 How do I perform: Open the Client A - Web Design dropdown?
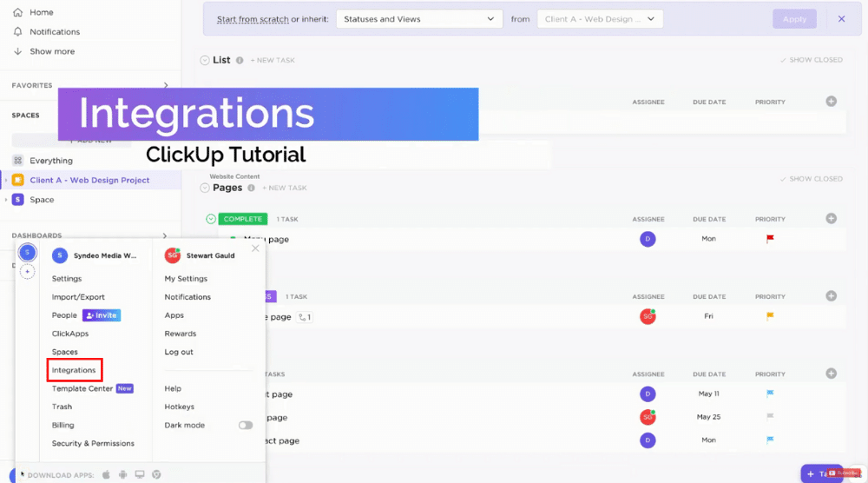[600, 19]
